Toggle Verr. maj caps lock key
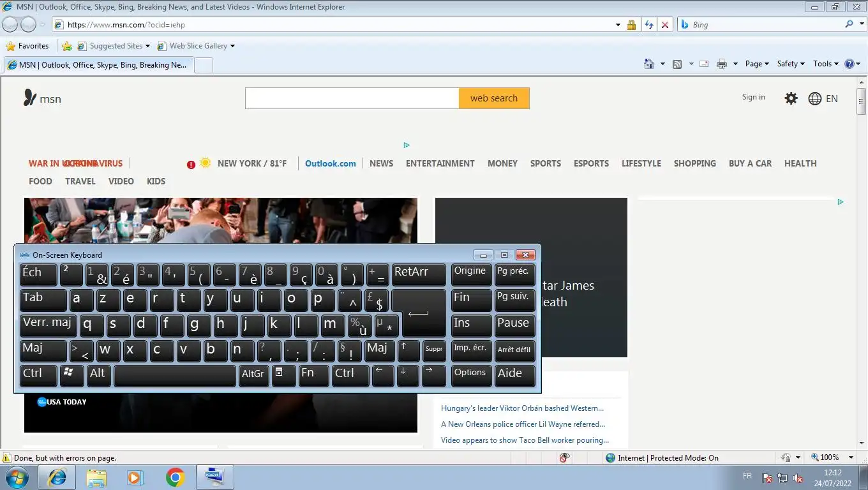Screen dimensions: 868x490 point(49,325)
